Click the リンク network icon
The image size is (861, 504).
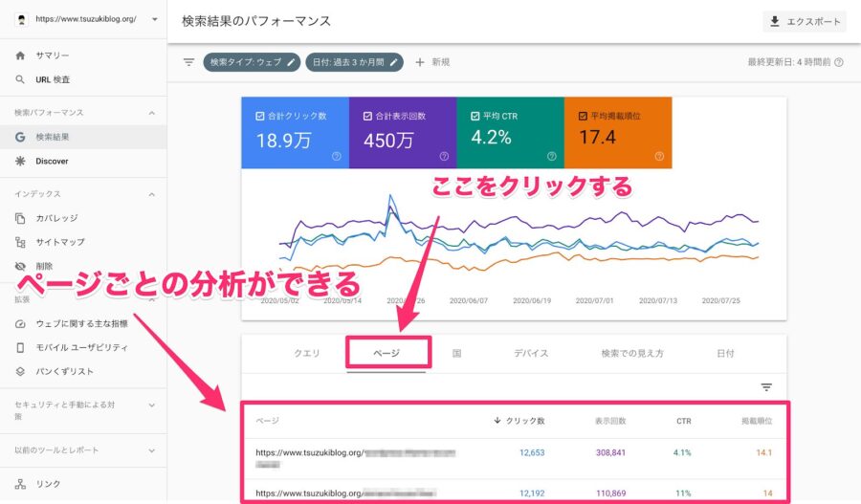click(x=20, y=484)
